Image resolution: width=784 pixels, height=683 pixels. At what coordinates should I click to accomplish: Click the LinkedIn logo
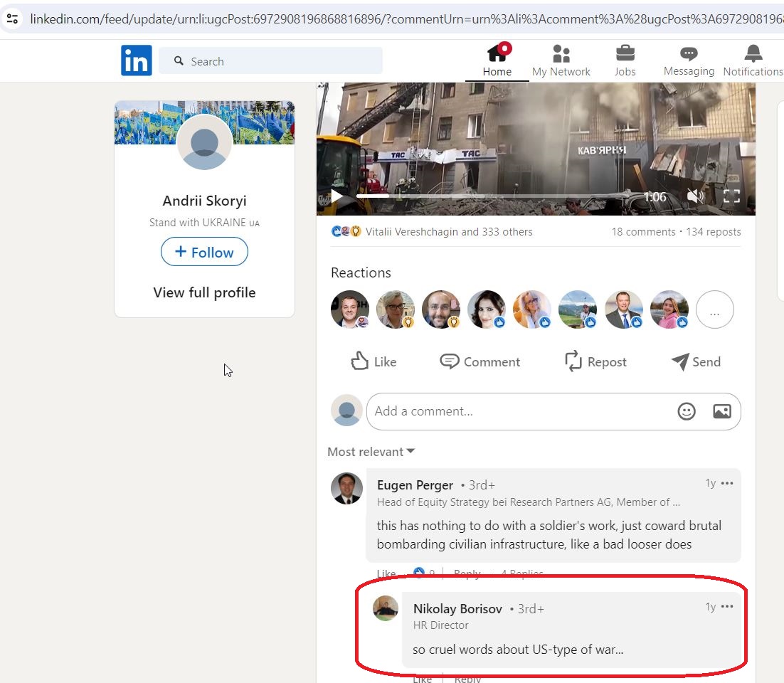click(x=136, y=60)
